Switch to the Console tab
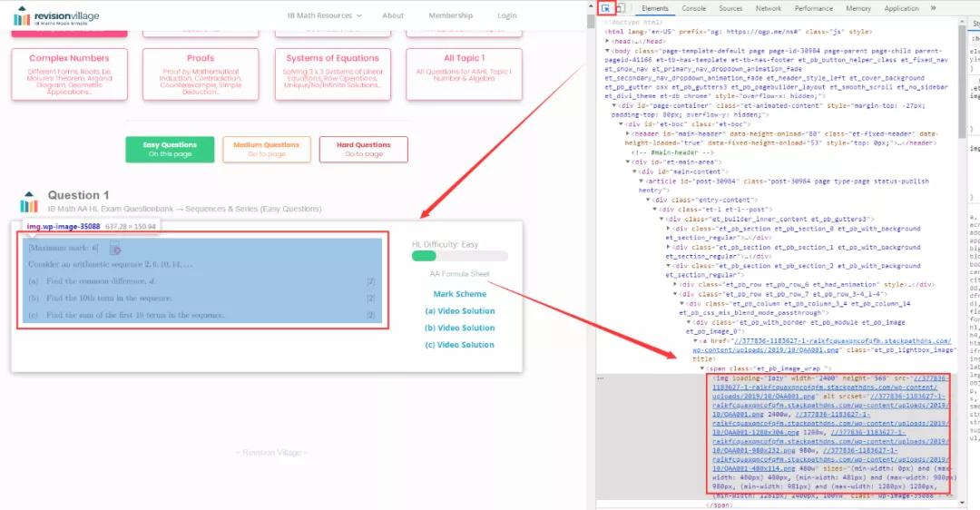This screenshot has width=980, height=510. coord(694,8)
